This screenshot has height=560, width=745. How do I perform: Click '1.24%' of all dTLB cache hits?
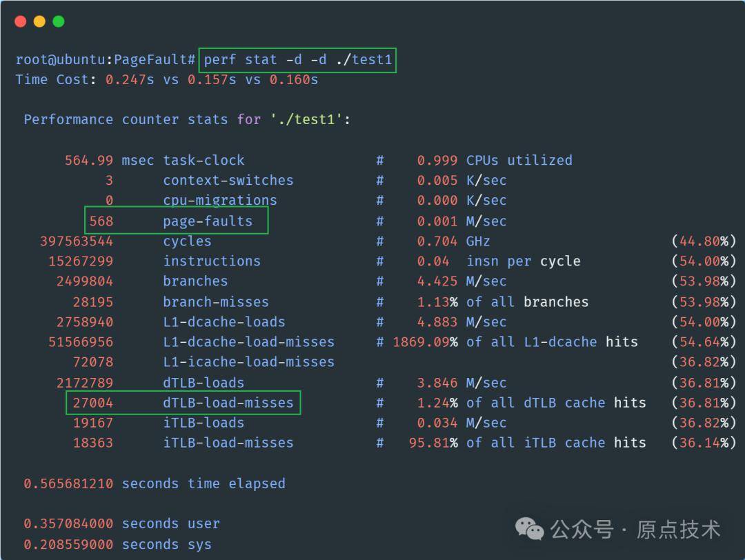437,402
